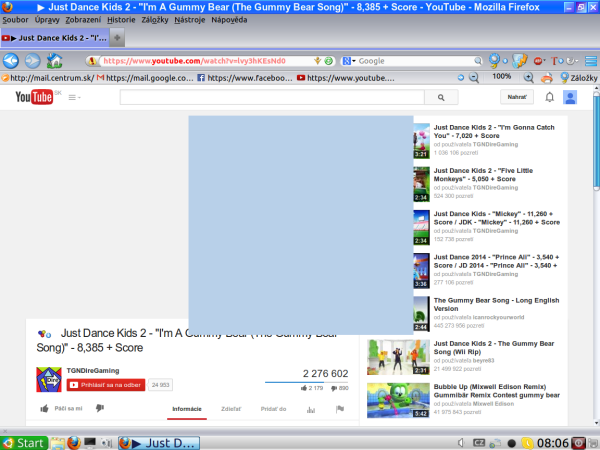This screenshot has height=450, width=600.
Task: Click the page vertical scrollbar handle
Action: point(596,141)
